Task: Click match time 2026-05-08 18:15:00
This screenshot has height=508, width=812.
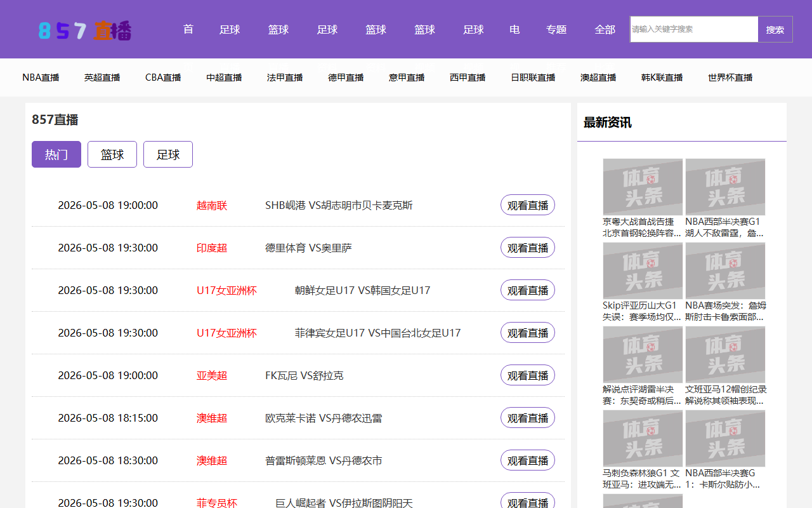Action: click(108, 418)
